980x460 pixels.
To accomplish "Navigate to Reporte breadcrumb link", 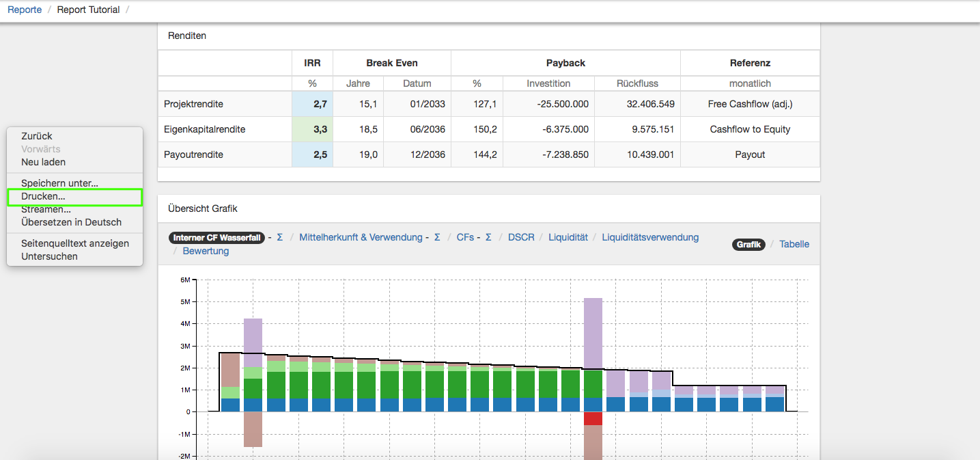I will (25, 10).
